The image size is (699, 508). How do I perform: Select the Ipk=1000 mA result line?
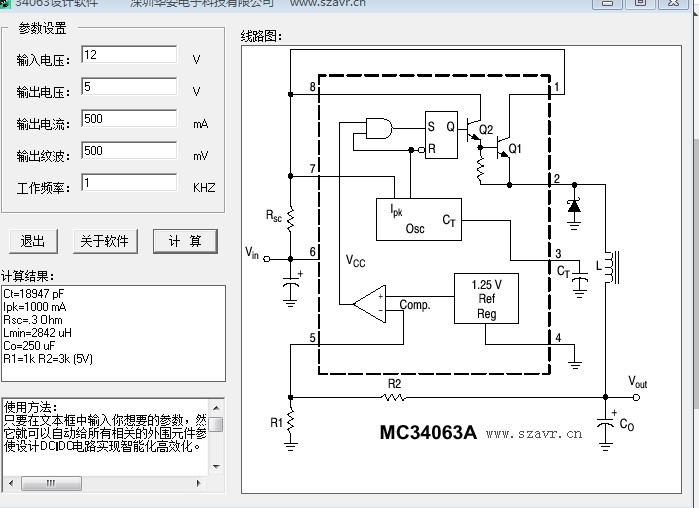pos(35,307)
